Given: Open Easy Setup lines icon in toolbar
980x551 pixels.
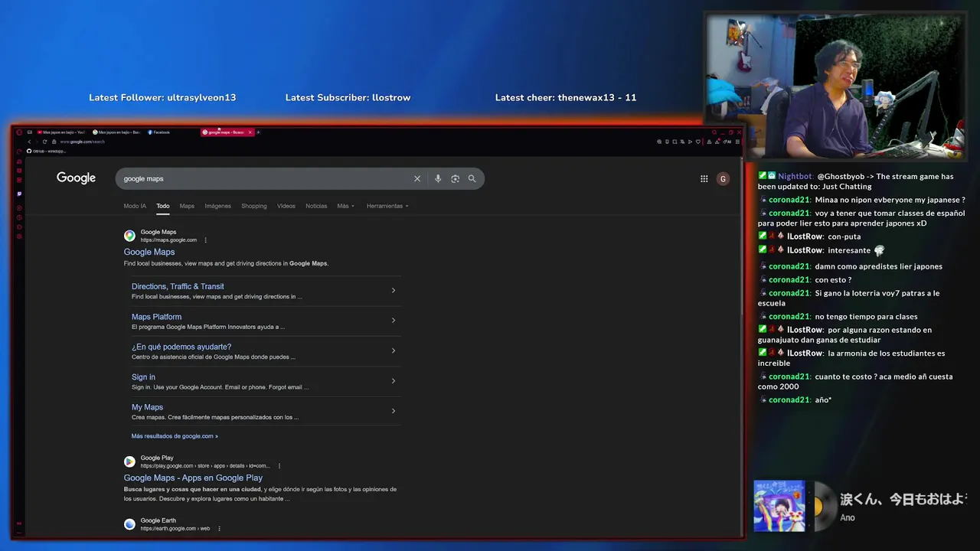Looking at the screenshot, I should 737,142.
